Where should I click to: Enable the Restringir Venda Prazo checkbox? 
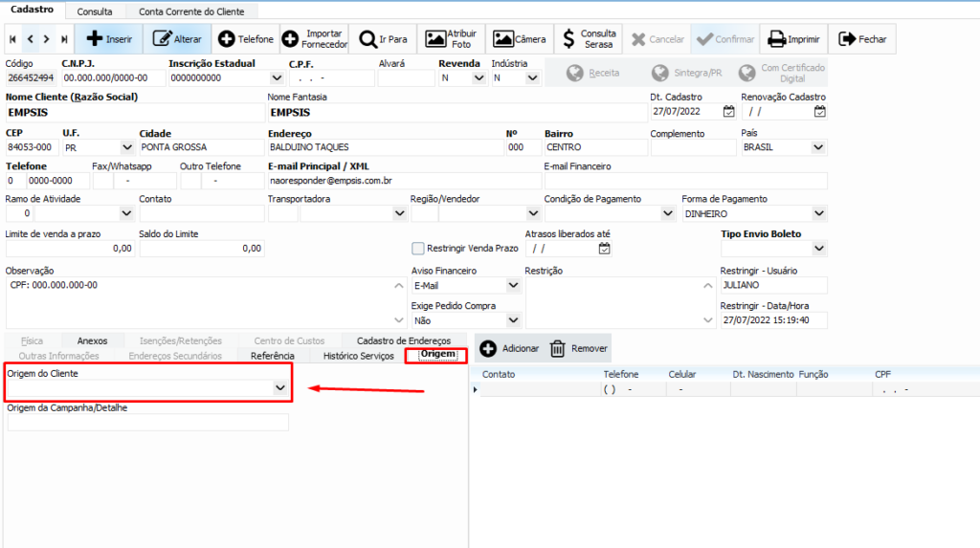pyautogui.click(x=417, y=248)
